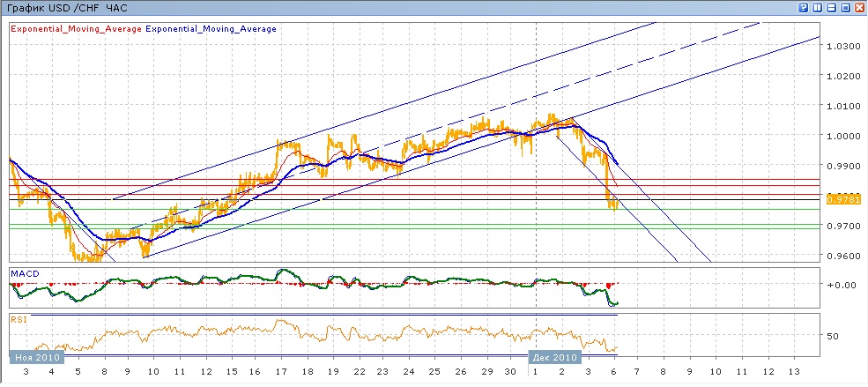Click the 0.9600 price axis label
The width and height of the screenshot is (868, 387).
(x=841, y=256)
